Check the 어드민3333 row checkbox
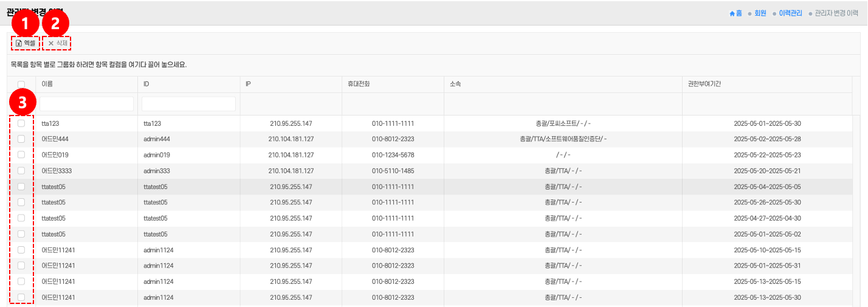 click(21, 171)
